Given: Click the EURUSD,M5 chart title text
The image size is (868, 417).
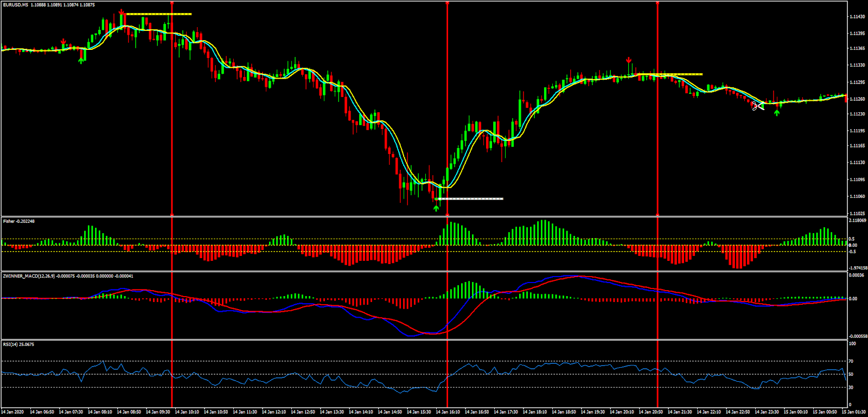Looking at the screenshot, I should click(x=16, y=5).
